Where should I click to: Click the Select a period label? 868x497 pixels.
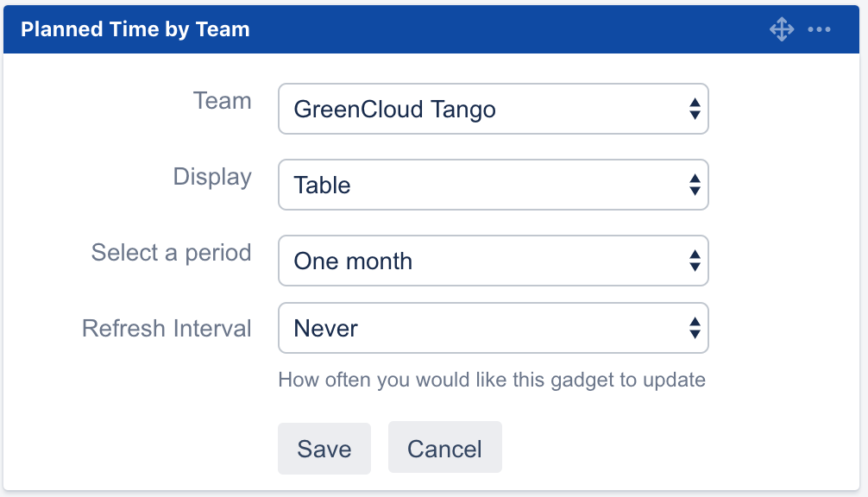171,253
